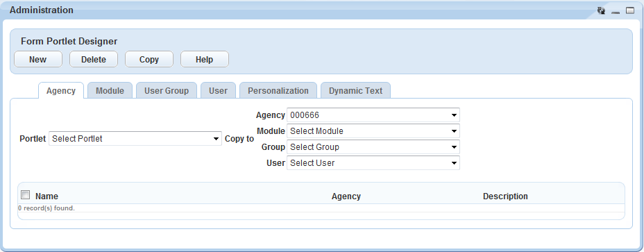Open Help for Form Portlet Designer

pos(205,59)
